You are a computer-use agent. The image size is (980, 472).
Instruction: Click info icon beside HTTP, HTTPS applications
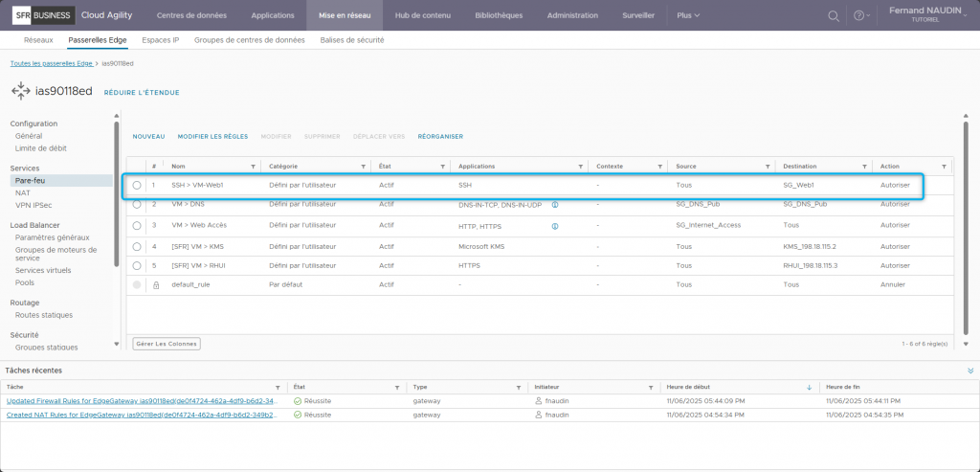[x=555, y=225]
